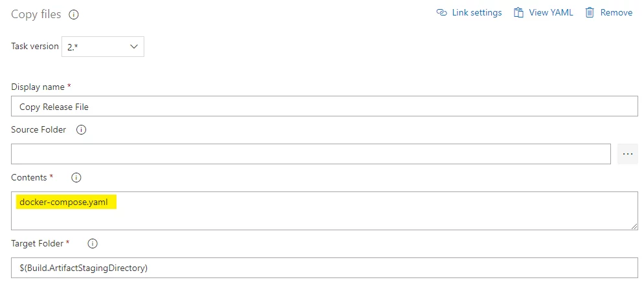This screenshot has height=282, width=644.
Task: Click the trash can icon before Remove
Action: pos(590,12)
